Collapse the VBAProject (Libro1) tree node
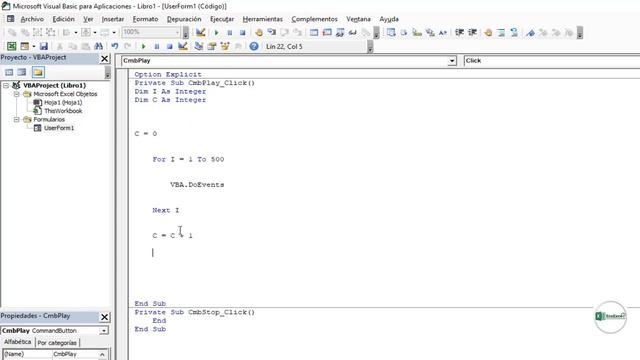The width and height of the screenshot is (640, 360). click(x=6, y=85)
